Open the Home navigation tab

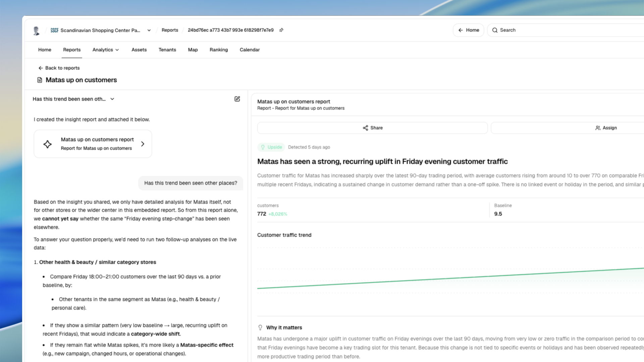coord(45,50)
